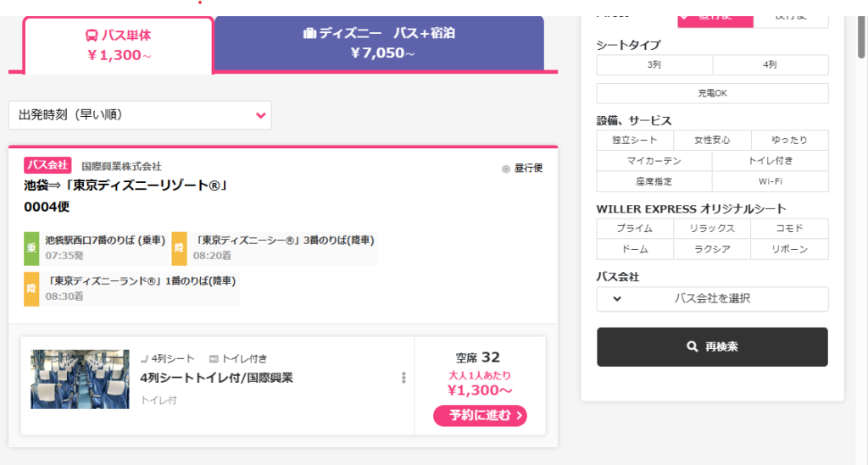
Task: Click the 0004便 service number
Action: (x=47, y=207)
